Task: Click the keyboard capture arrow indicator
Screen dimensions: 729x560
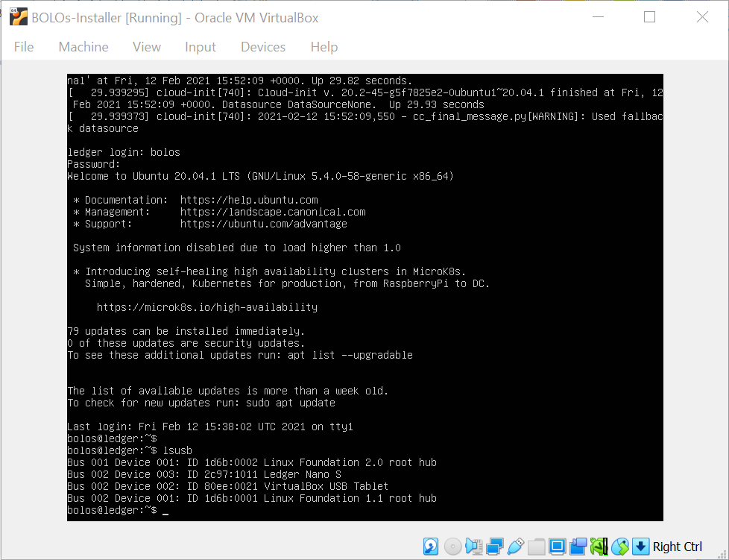Action: [640, 547]
